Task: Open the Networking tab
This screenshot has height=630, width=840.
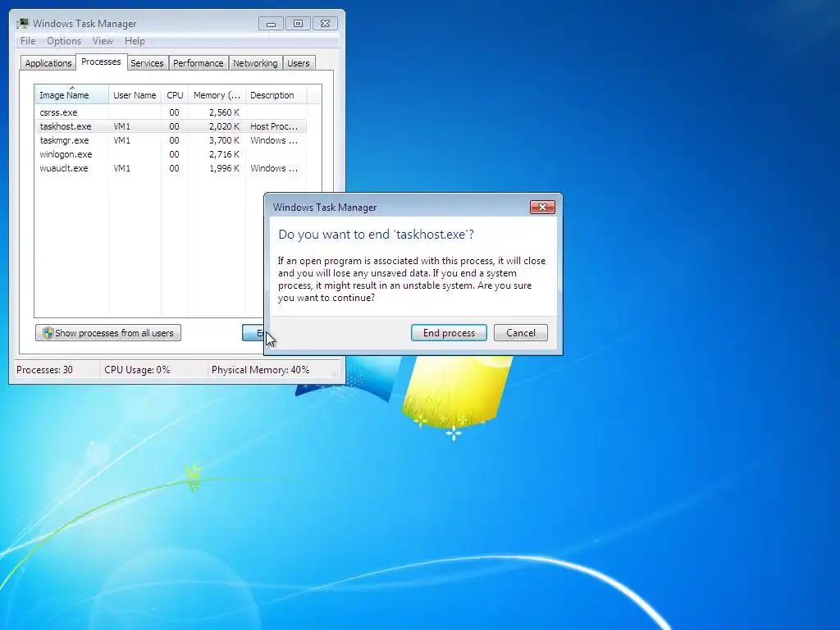Action: [x=255, y=63]
